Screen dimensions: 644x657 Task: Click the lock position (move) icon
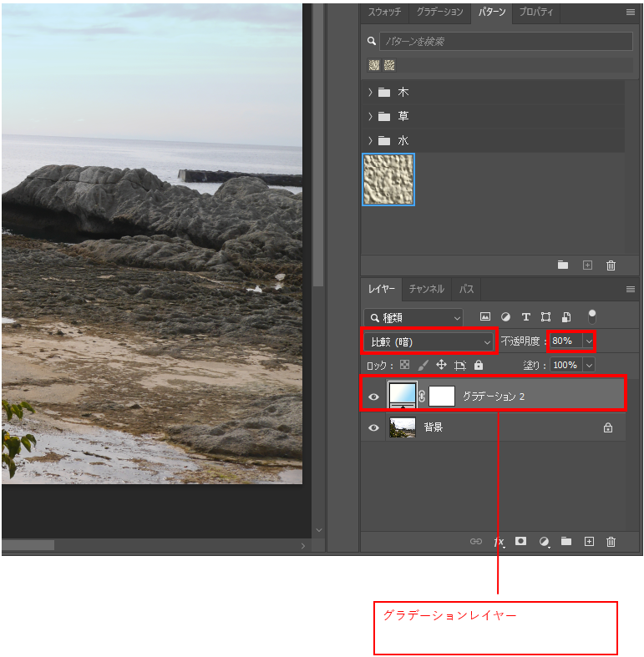(x=441, y=365)
